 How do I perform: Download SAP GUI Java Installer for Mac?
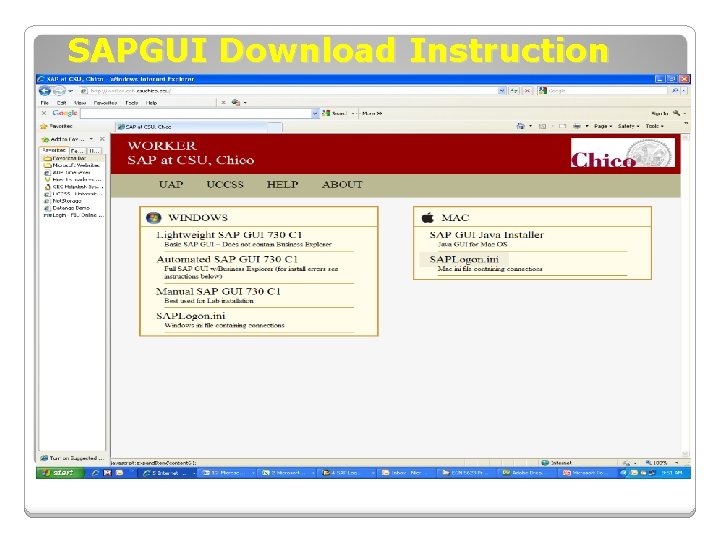(486, 235)
